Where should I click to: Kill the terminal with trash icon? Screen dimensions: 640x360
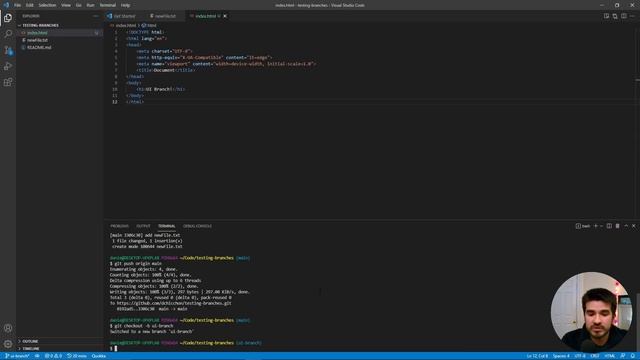(x=618, y=226)
